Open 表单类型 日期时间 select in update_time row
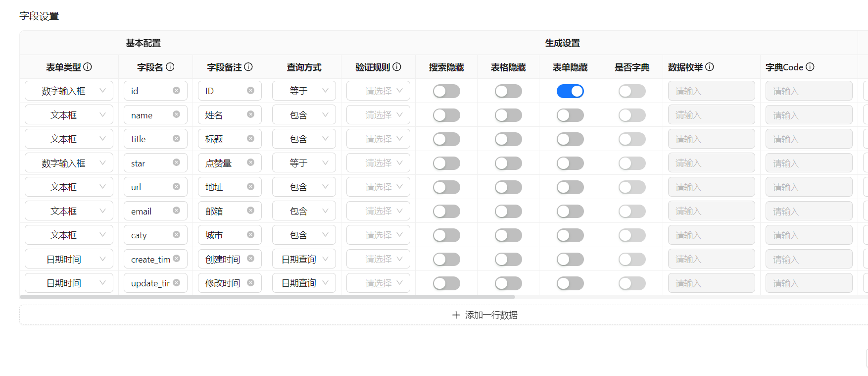The image size is (868, 376). click(69, 283)
